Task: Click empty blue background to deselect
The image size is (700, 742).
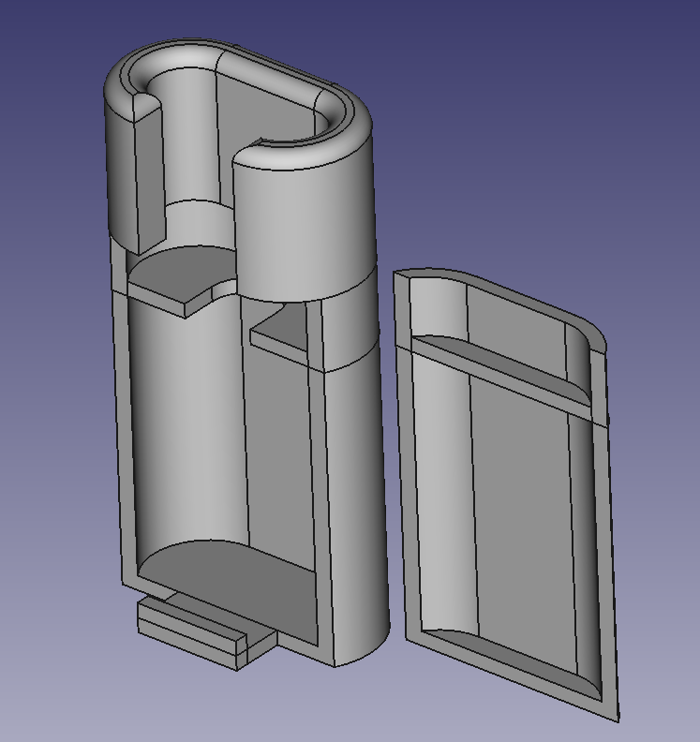Action: [562, 112]
